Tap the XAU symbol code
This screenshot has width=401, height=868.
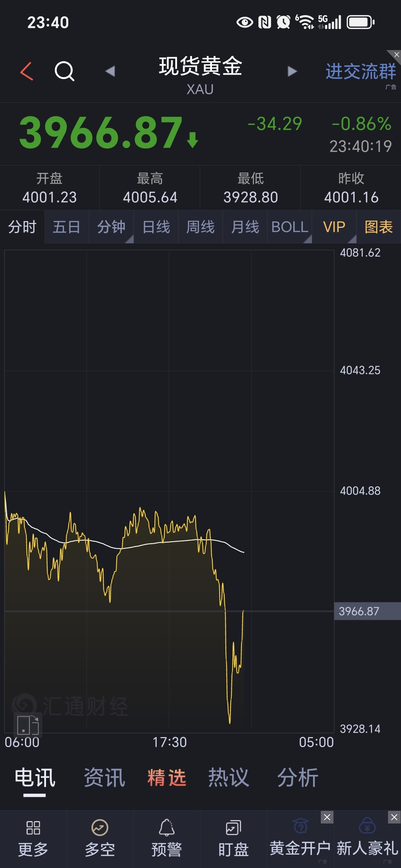pos(200,89)
